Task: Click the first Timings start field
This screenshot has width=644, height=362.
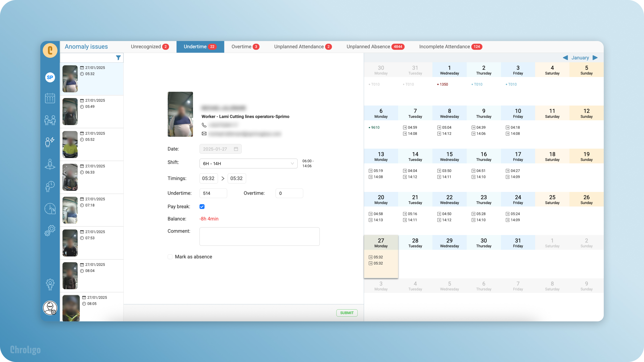Action: tap(208, 178)
